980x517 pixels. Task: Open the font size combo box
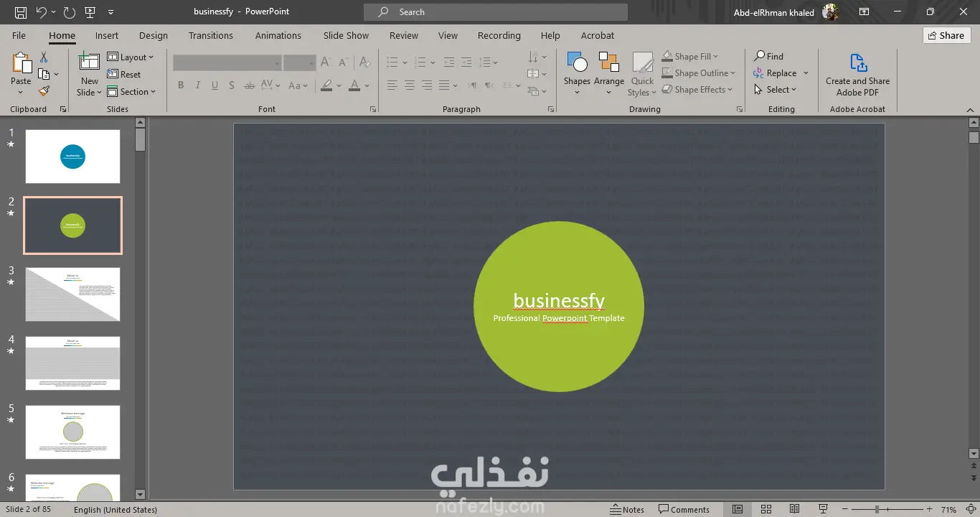[x=300, y=63]
